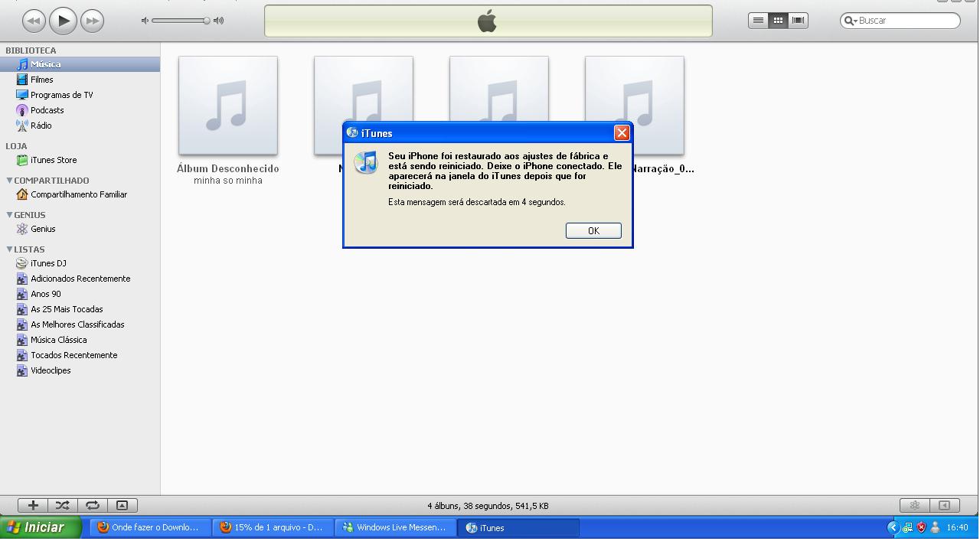Screen dimensions: 980x551
Task: Click the album count status text
Action: (488, 506)
